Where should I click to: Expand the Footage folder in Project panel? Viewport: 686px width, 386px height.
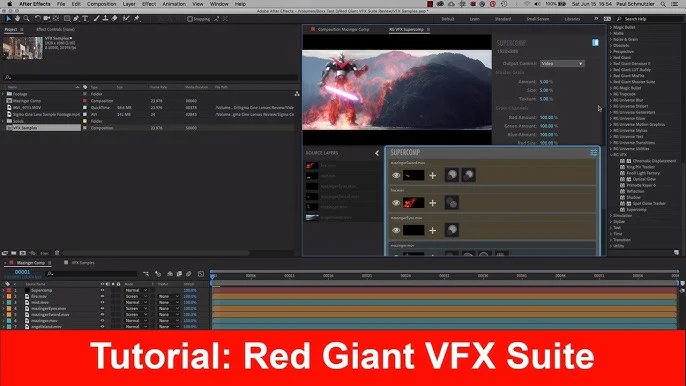(x=4, y=94)
